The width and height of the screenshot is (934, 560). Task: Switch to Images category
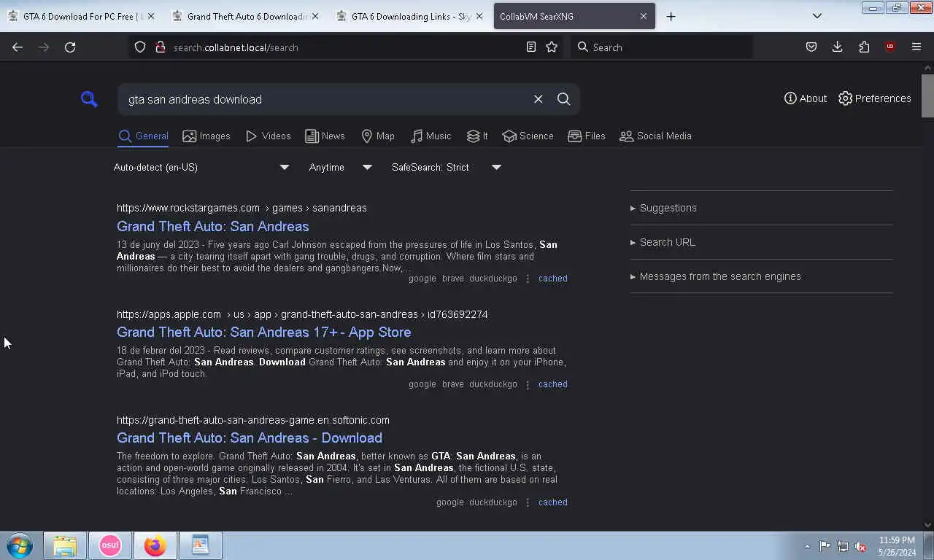207,136
